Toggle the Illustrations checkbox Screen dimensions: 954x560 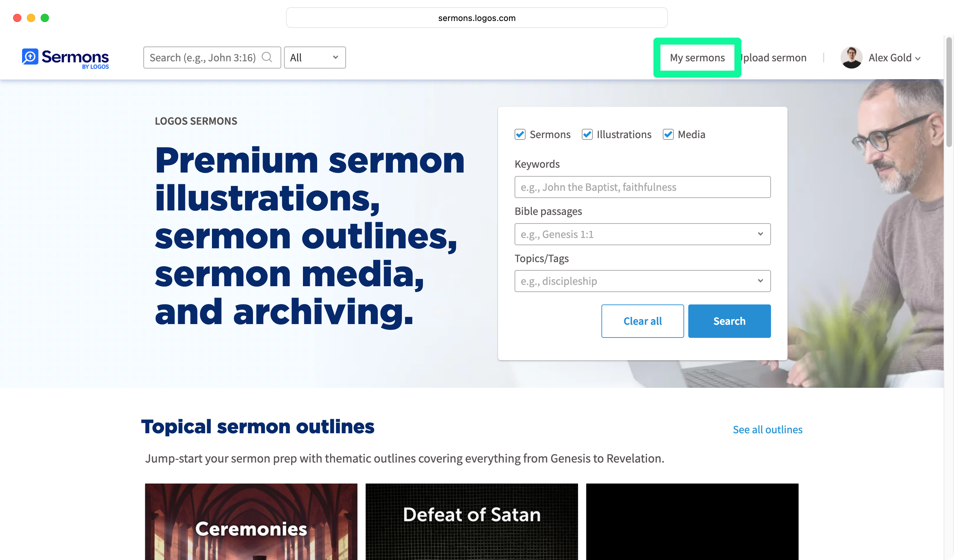(x=587, y=134)
